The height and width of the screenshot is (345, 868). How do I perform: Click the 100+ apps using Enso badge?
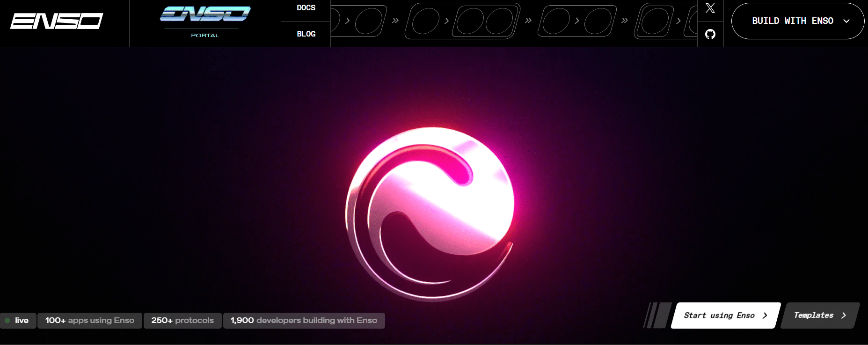pos(89,321)
